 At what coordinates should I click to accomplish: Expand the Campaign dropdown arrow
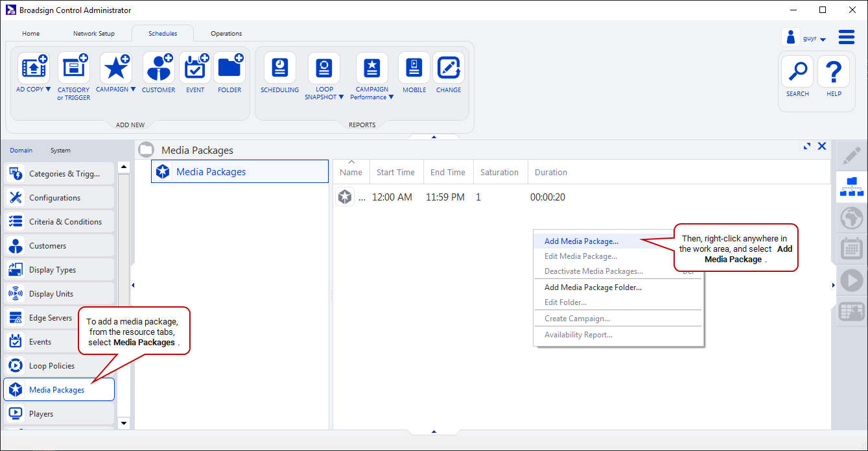pyautogui.click(x=133, y=90)
